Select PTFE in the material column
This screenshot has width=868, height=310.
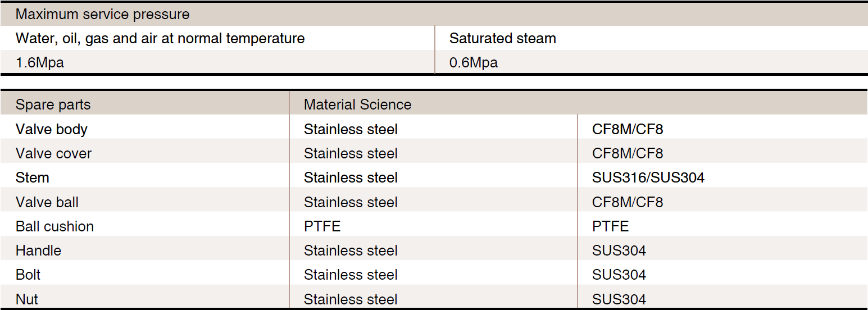coord(322,226)
